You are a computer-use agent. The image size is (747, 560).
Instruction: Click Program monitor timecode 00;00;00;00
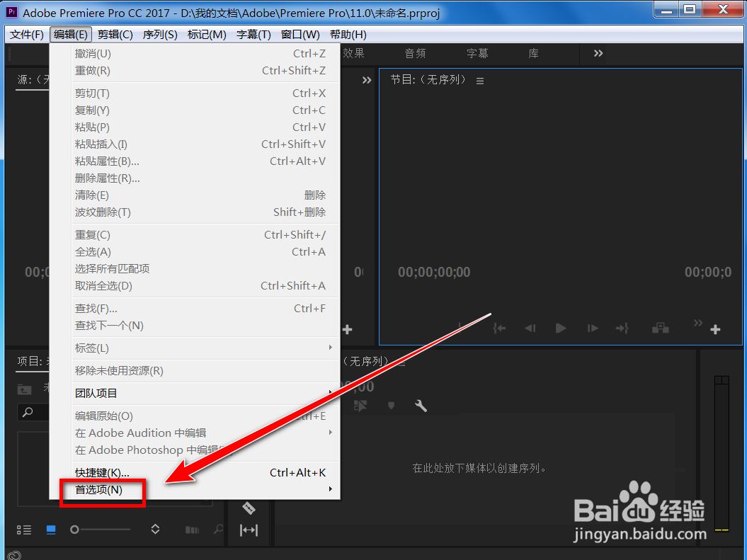click(x=434, y=272)
